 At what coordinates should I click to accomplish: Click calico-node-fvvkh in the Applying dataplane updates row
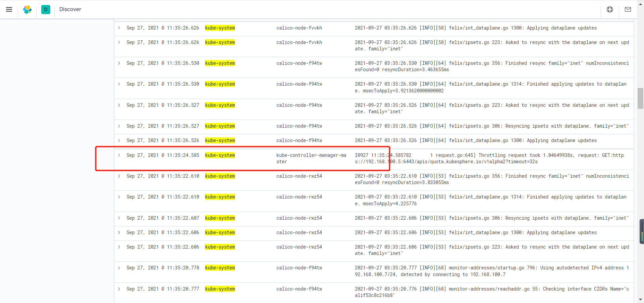[x=299, y=28]
